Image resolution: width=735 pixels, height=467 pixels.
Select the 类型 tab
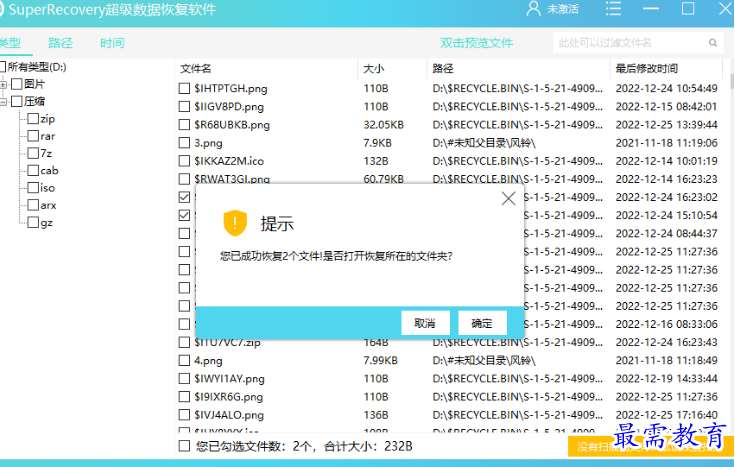tap(10, 43)
